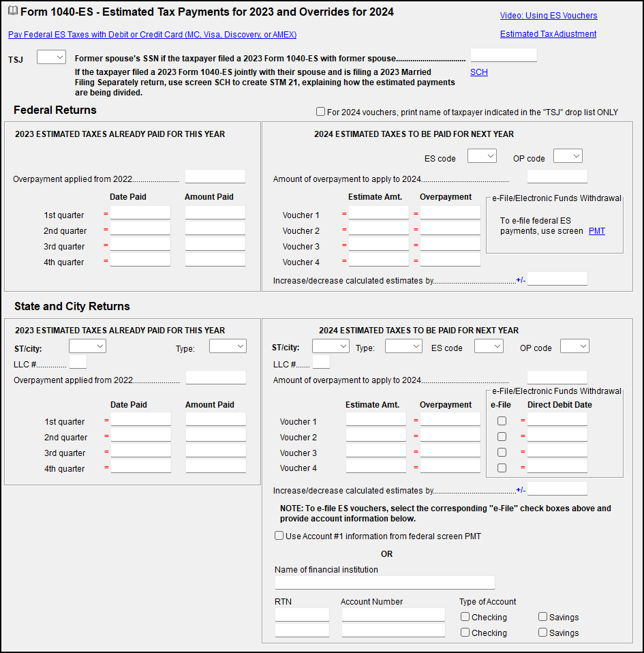644x653 pixels.
Task: Enable e-File for state Voucher 3
Action: point(502,453)
